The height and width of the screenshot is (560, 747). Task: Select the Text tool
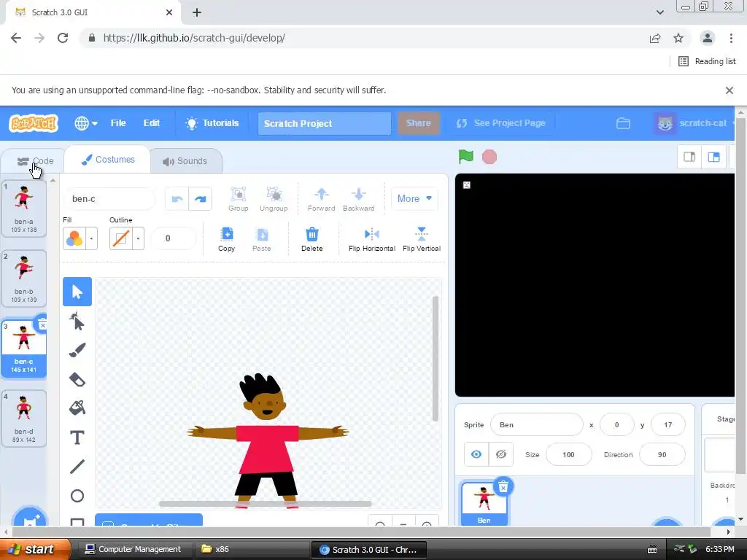(77, 437)
